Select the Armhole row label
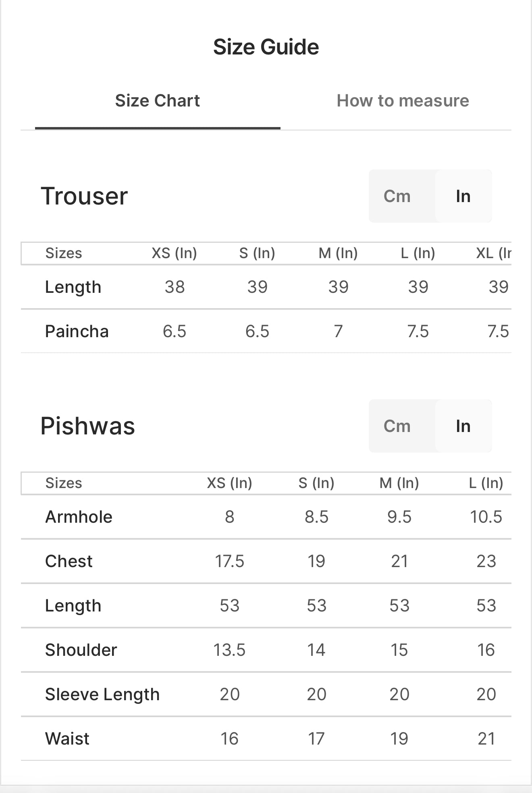 click(x=79, y=517)
